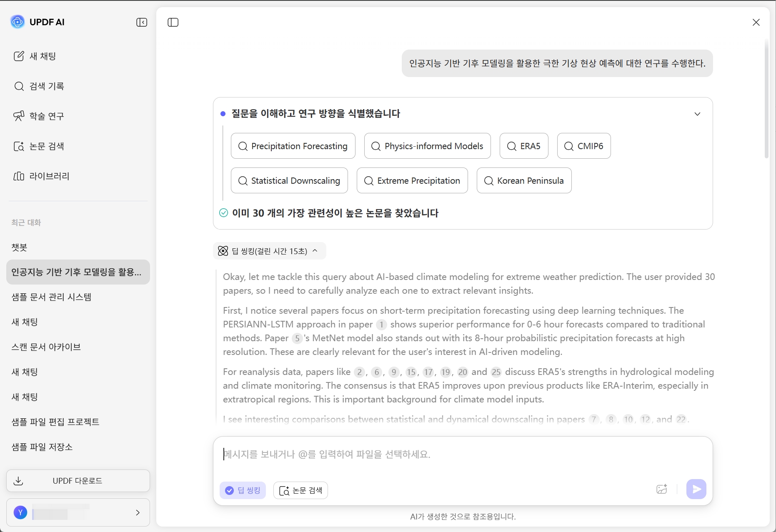Collapse the sidebar with the arrow icon
Viewport: 776px width, 532px height.
click(x=142, y=22)
